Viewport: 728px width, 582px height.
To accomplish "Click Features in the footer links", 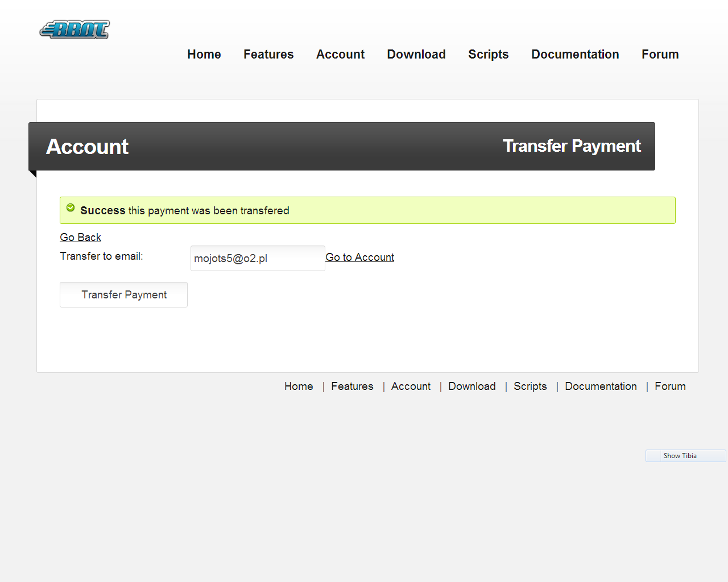I will [352, 386].
